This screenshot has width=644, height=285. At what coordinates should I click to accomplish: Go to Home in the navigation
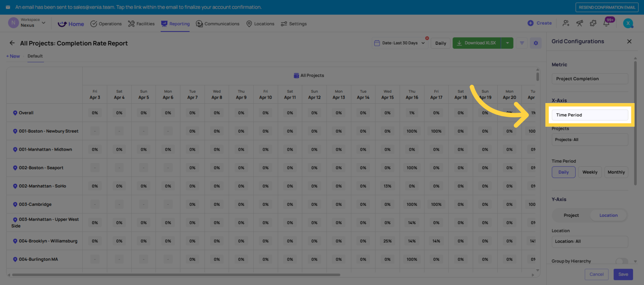71,24
